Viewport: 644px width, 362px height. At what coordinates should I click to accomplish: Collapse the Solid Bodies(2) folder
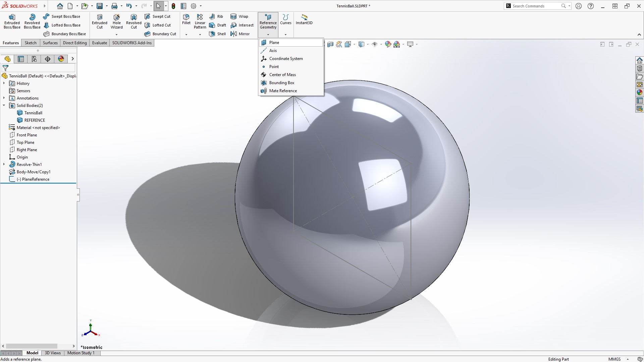[4, 106]
